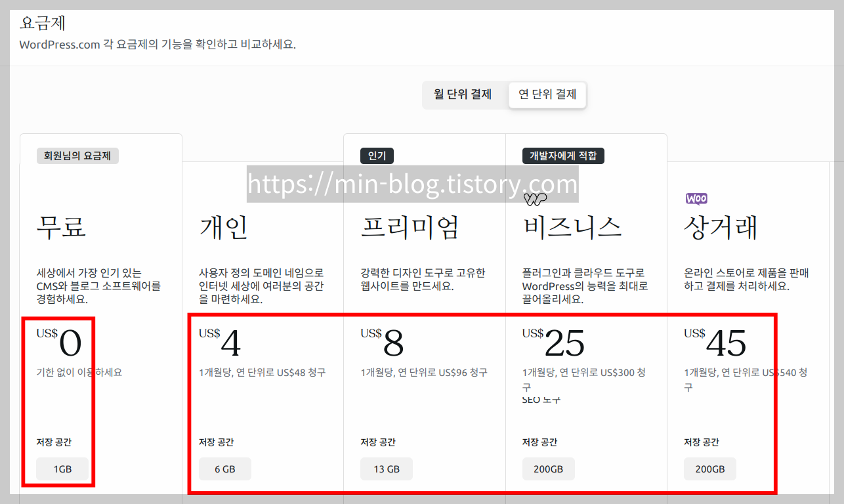Click the 상거래 online store description
The image size is (844, 504).
pos(747,279)
